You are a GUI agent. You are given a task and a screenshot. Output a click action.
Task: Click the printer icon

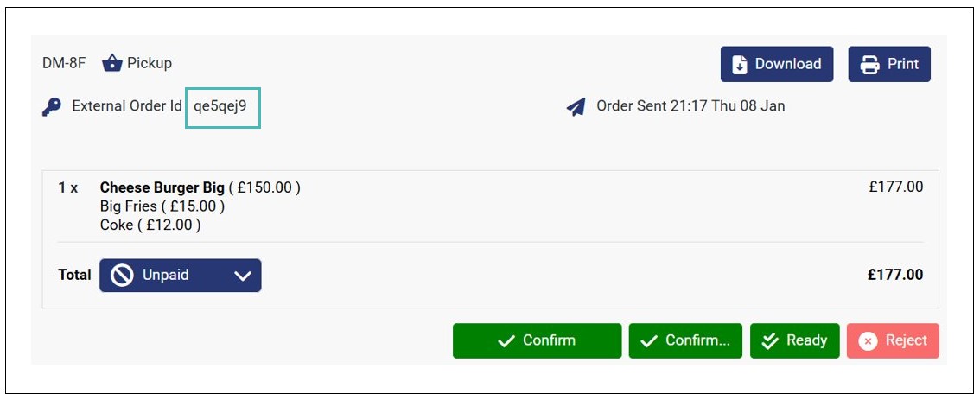click(x=869, y=65)
